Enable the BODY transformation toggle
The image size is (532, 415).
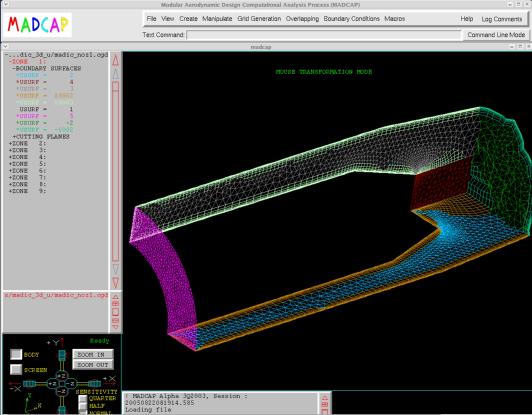tap(16, 354)
